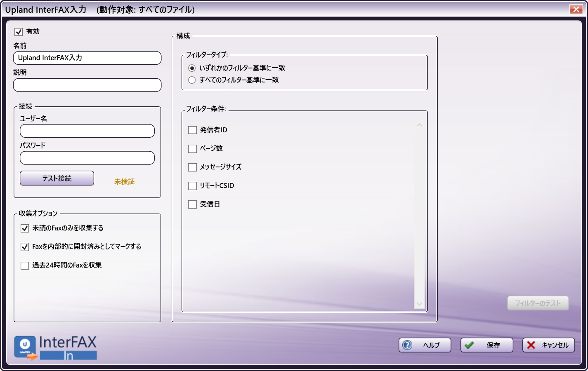
Task: Enable the ページ数 filter checkbox
Action: point(192,149)
